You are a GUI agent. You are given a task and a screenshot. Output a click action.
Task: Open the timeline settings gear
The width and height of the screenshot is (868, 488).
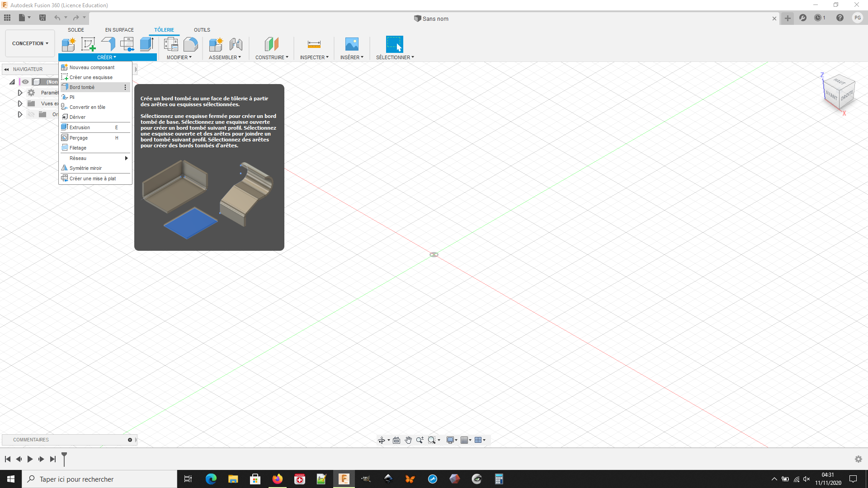(858, 459)
